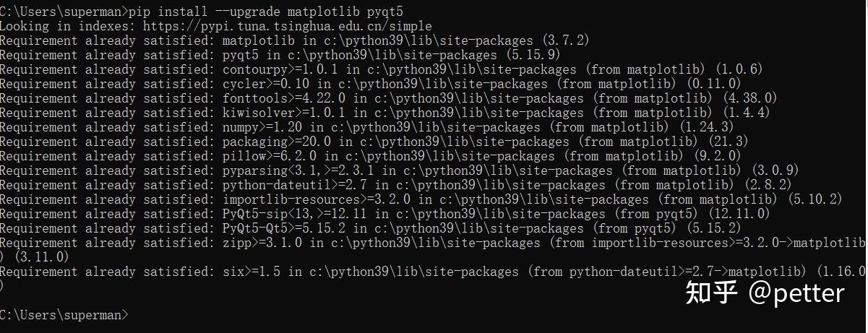
Task: Click the pypi.tuna.tsinghua.edu.cn index URL
Action: click(x=288, y=25)
